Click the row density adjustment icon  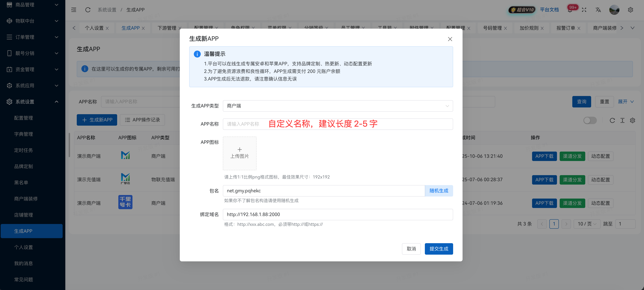click(622, 120)
